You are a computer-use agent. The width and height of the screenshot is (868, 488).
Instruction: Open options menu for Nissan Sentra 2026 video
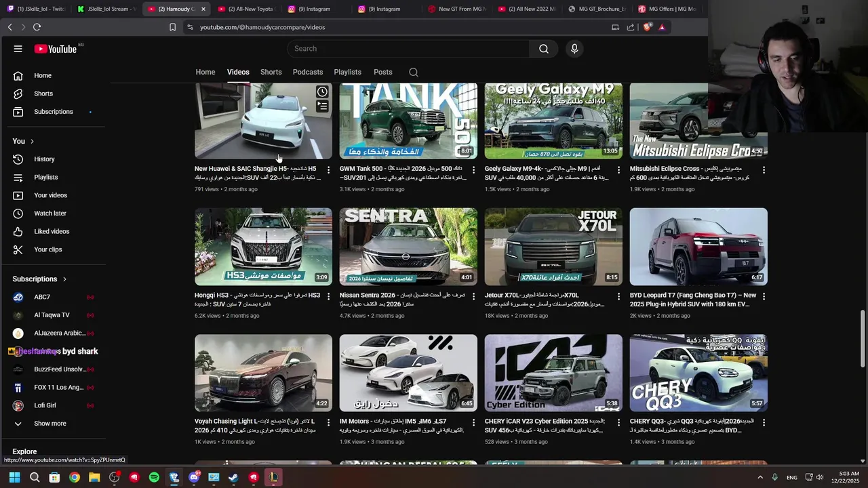coord(474,296)
